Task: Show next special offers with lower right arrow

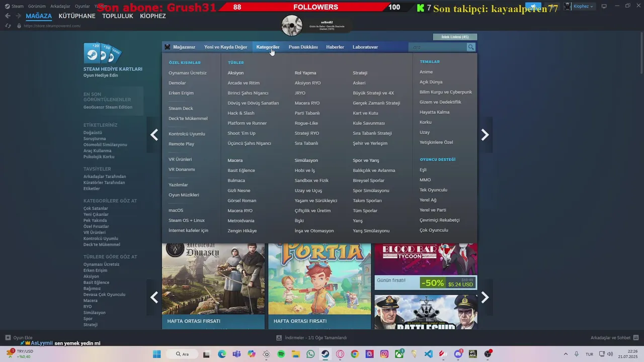Action: tap(485, 298)
